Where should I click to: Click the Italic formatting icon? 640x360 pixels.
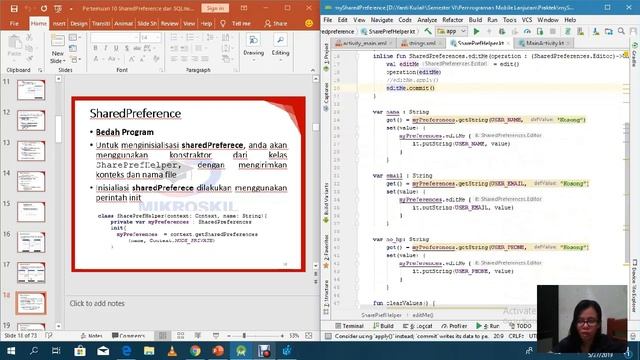click(106, 48)
